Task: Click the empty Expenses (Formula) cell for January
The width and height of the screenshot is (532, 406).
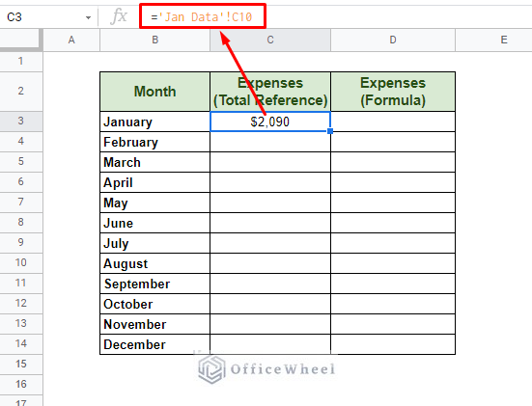Action: (x=393, y=122)
